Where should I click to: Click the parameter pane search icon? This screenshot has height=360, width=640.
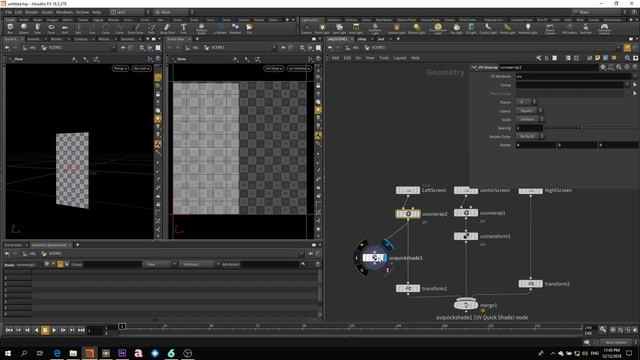(x=619, y=67)
